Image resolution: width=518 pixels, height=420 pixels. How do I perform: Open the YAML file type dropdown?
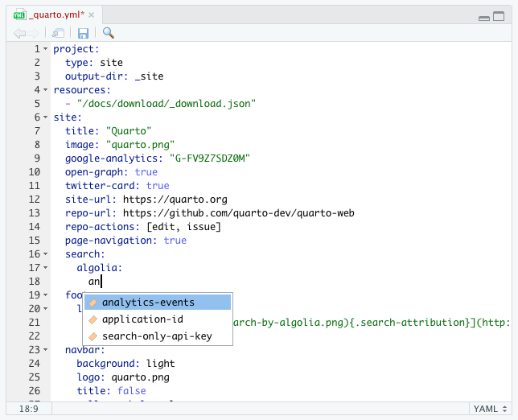tap(490, 409)
